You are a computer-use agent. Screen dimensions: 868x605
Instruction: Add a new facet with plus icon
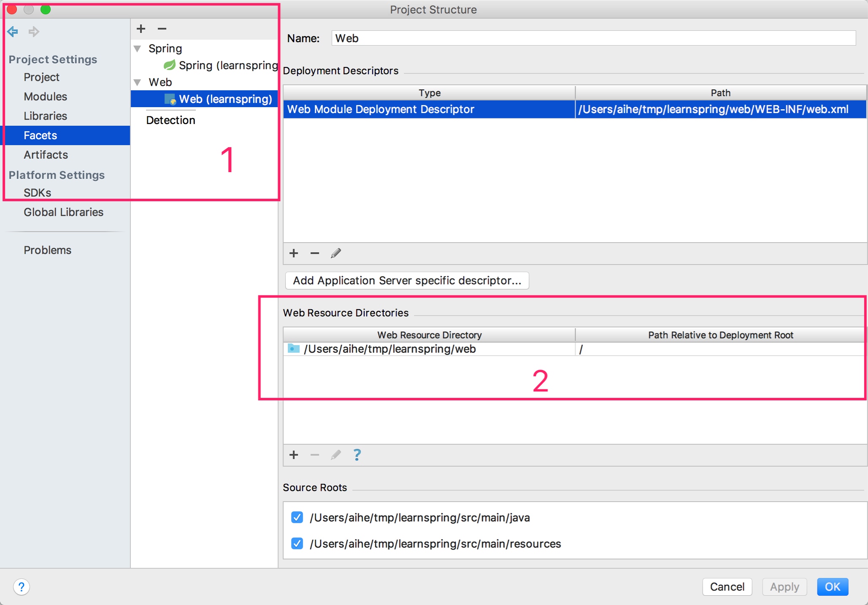[x=141, y=29]
